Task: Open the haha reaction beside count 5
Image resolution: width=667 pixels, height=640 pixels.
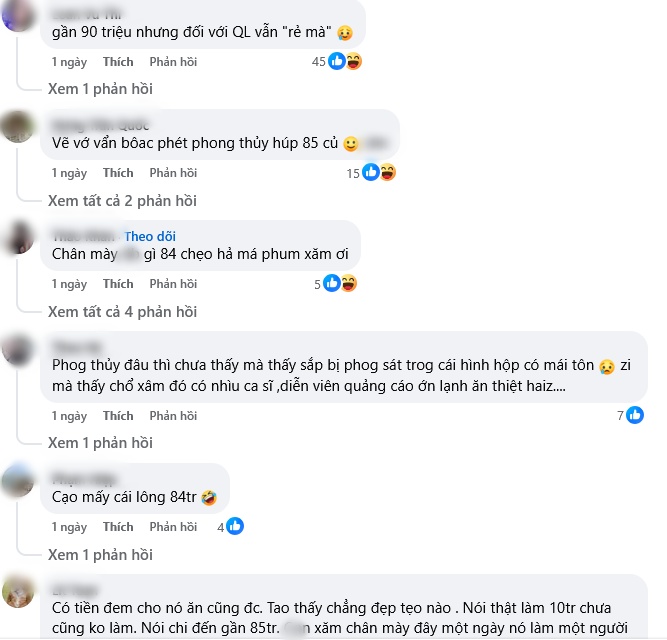Action: coord(348,283)
